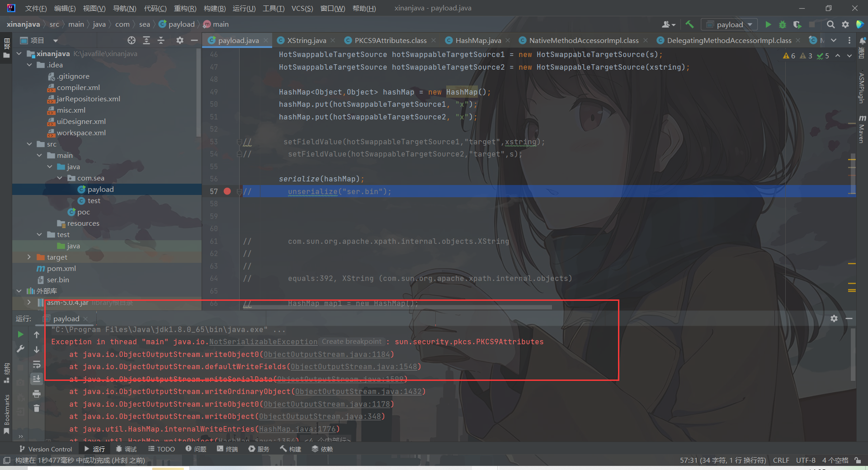Toggle scroll to end of console

point(37,379)
